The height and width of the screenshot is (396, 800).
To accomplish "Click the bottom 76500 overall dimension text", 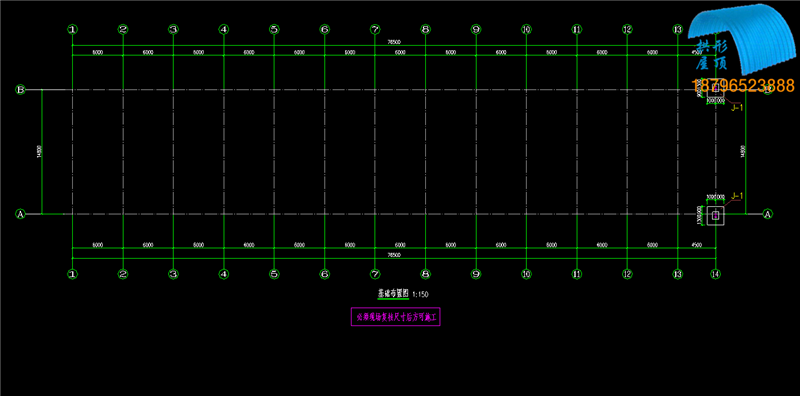I will 394,255.
